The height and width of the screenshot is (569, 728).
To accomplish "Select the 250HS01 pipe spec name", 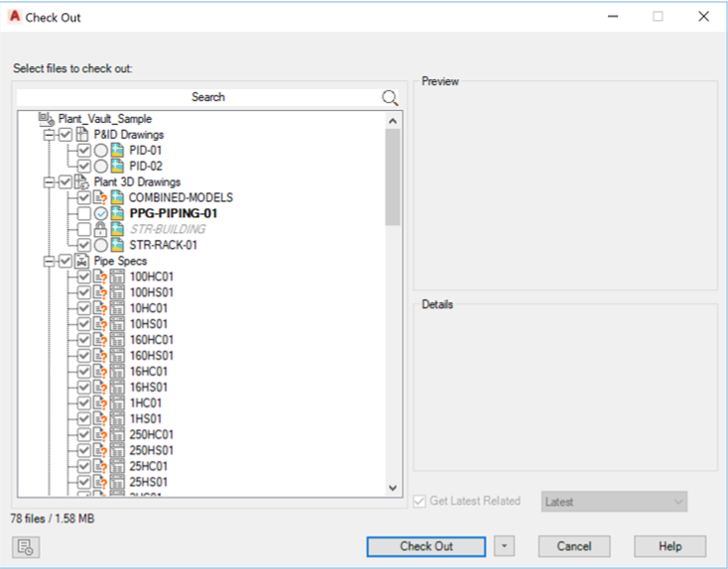I will click(152, 450).
